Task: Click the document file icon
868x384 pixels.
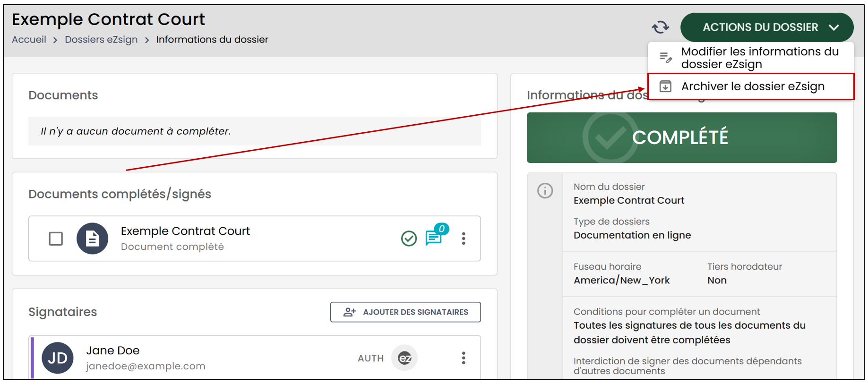Action: (x=92, y=239)
